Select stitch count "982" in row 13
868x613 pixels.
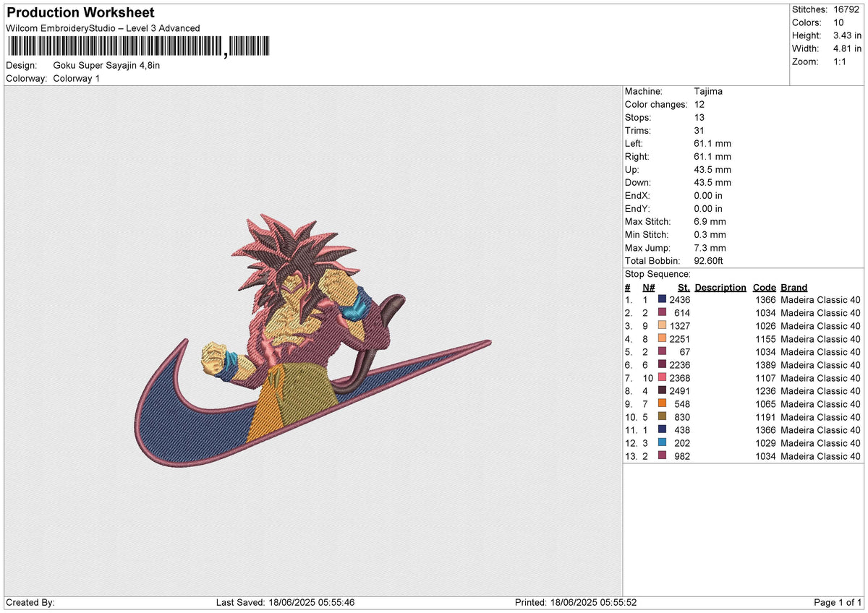682,455
